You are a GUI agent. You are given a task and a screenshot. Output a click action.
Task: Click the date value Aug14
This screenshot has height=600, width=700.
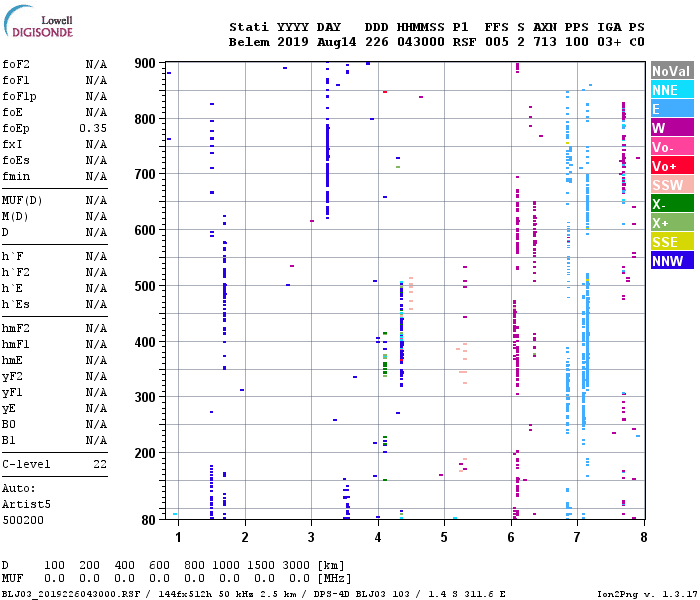pyautogui.click(x=337, y=42)
